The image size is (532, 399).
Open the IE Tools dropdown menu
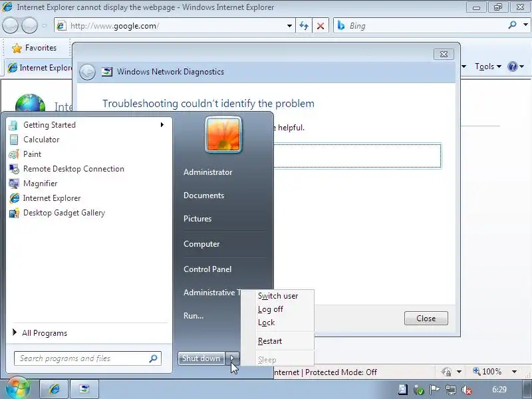tap(488, 66)
